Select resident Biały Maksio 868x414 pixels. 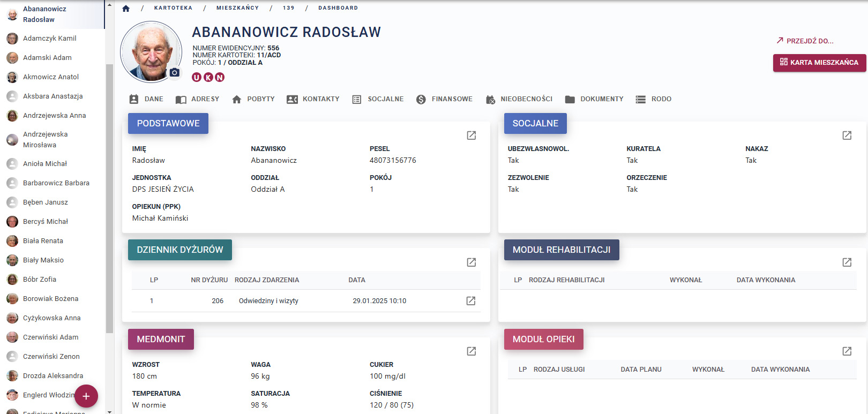point(53,260)
